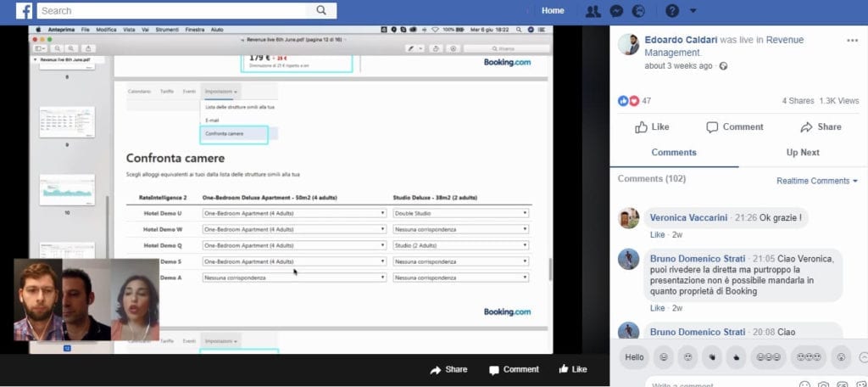Screen dimensions: 868x387
Task: Focus the Preview Ricerca search field
Action: pyautogui.click(x=506, y=48)
